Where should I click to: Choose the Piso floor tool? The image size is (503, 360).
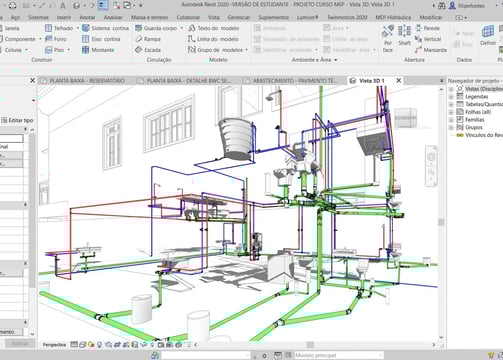tap(54, 50)
